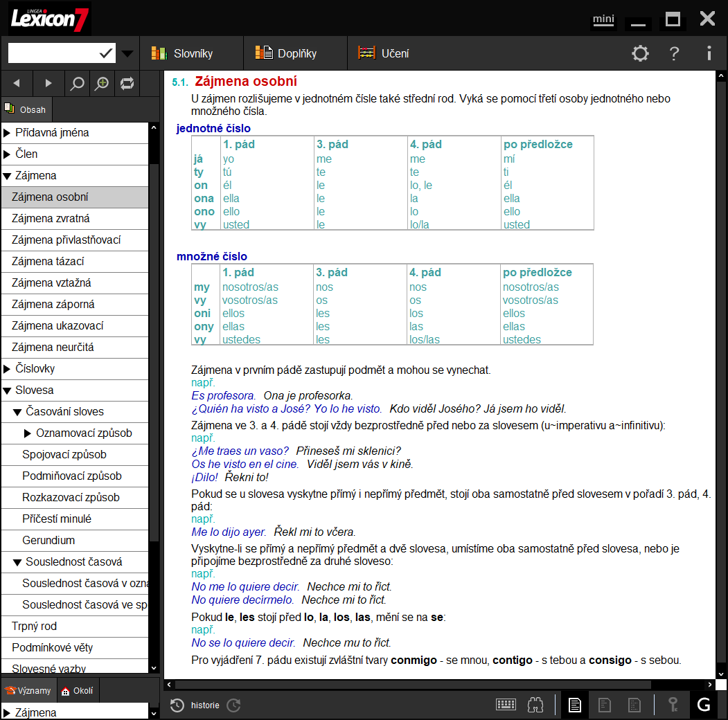The width and height of the screenshot is (728, 720).
Task: Select the highlighted full document view icon
Action: coord(575,705)
